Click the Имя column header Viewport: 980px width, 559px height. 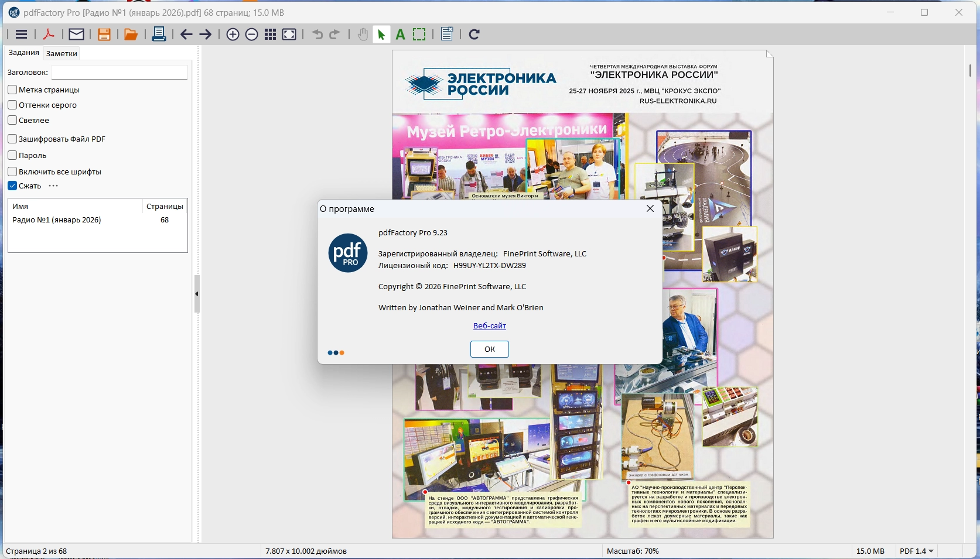coord(75,206)
